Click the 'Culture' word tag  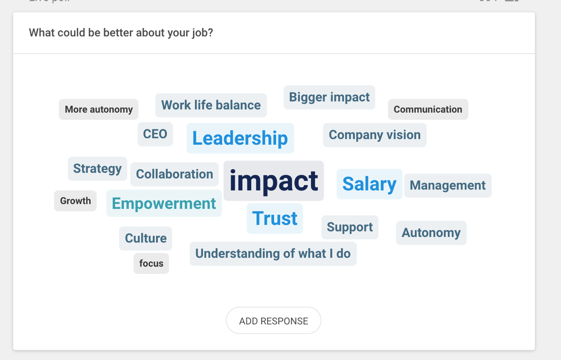pyautogui.click(x=146, y=238)
